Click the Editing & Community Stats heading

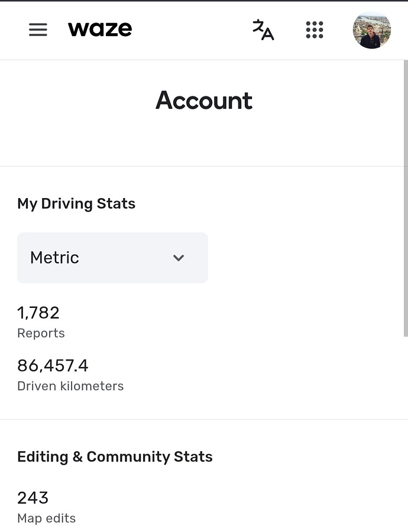pyautogui.click(x=115, y=457)
